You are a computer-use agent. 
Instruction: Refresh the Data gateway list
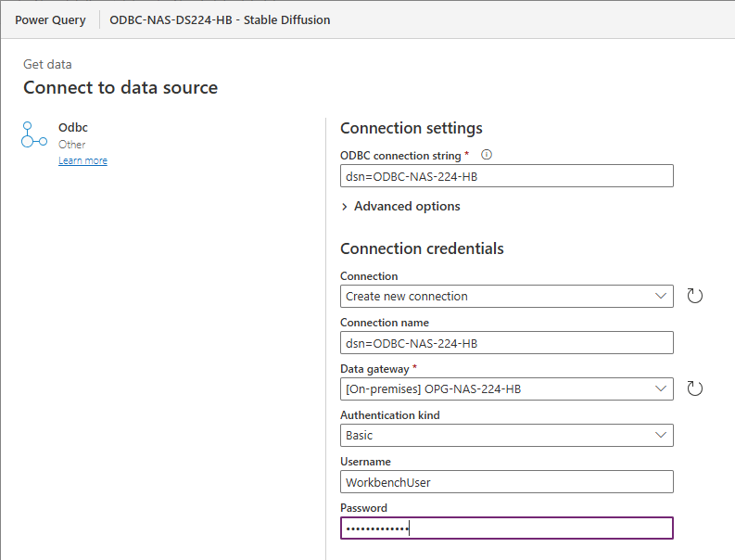(694, 388)
